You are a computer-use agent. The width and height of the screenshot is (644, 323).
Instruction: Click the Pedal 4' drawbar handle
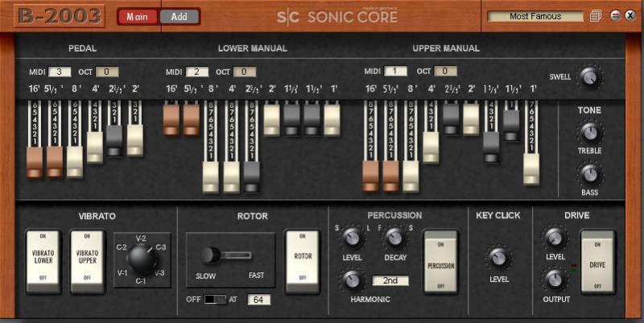[x=95, y=148]
